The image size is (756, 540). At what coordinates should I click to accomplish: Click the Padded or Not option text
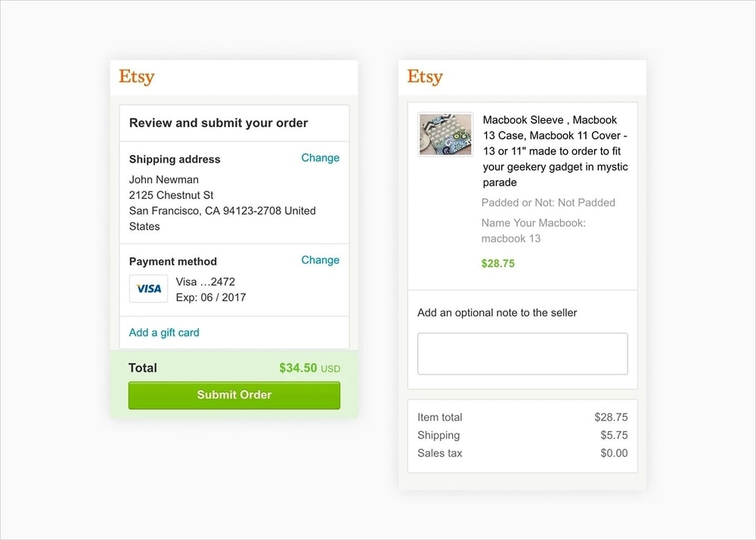(549, 203)
